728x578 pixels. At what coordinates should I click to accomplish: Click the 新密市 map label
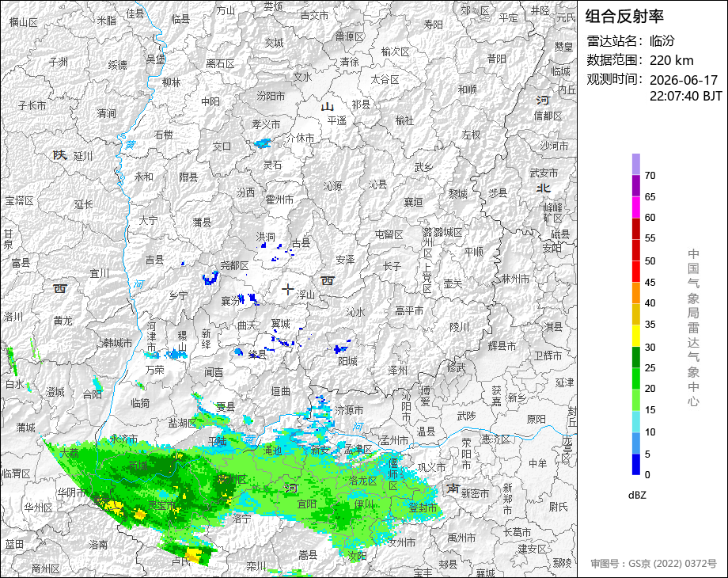475,493
